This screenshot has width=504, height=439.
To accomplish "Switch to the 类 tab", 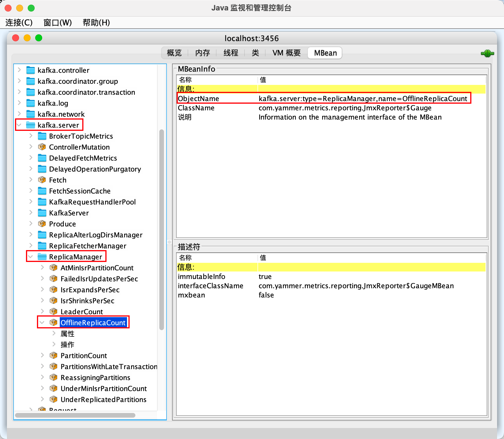I will (x=255, y=53).
